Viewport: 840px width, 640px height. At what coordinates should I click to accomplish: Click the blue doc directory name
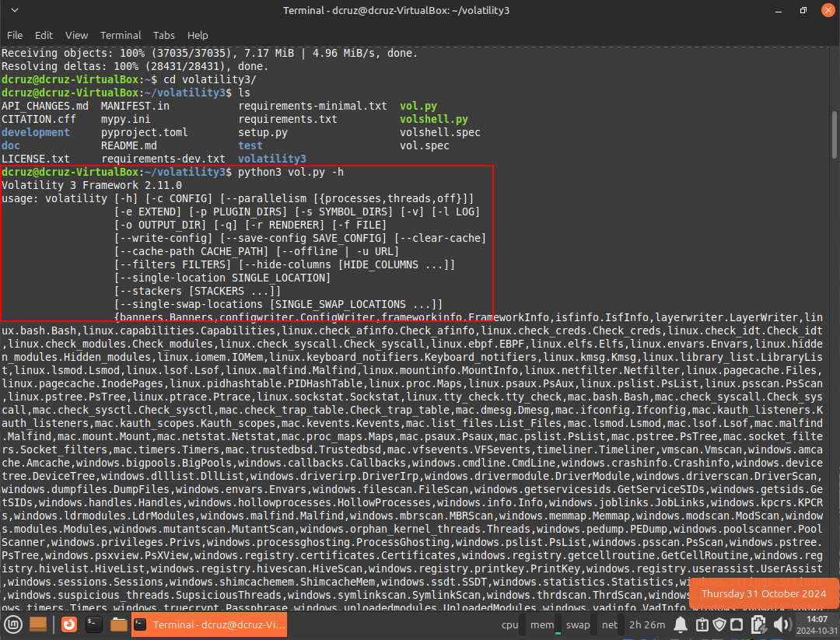point(11,145)
